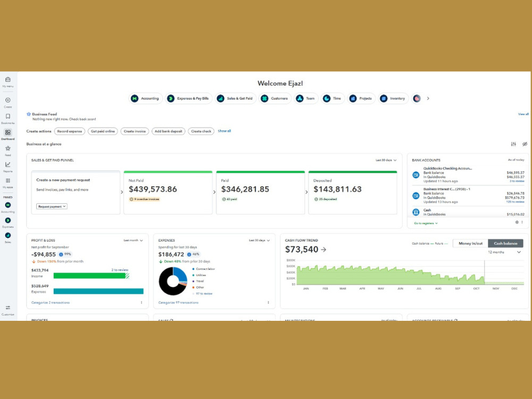The image size is (532, 399).
Task: Click the expenses donut chart
Action: point(173,281)
